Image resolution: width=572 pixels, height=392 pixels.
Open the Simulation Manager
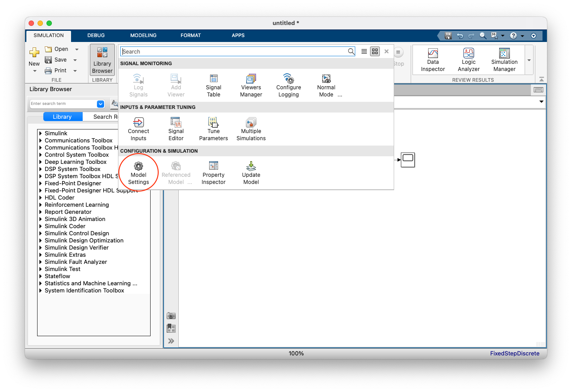(505, 60)
